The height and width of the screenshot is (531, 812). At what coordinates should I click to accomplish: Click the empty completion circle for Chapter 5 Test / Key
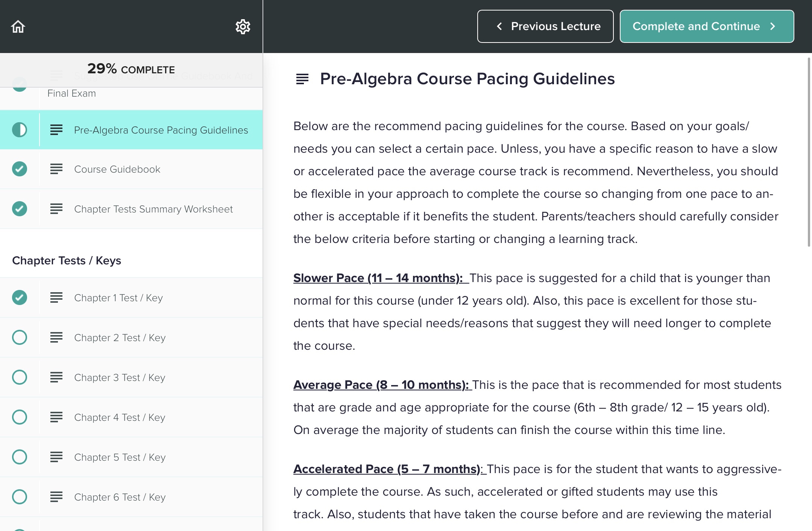tap(19, 457)
